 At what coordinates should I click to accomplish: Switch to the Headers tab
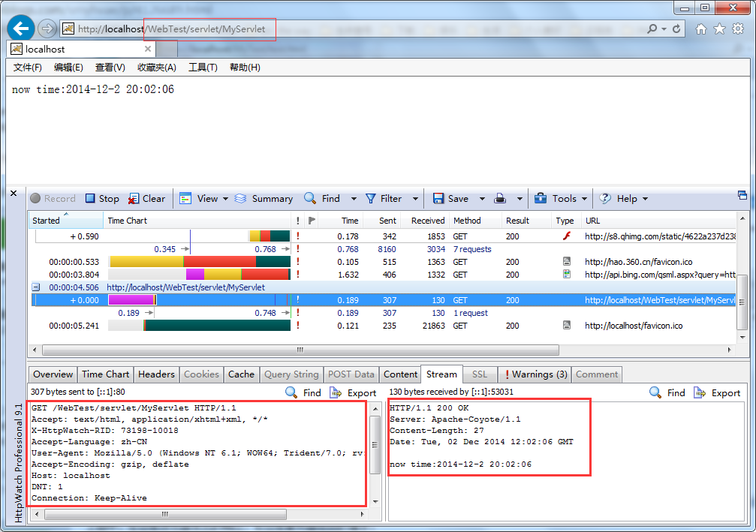[x=156, y=374]
